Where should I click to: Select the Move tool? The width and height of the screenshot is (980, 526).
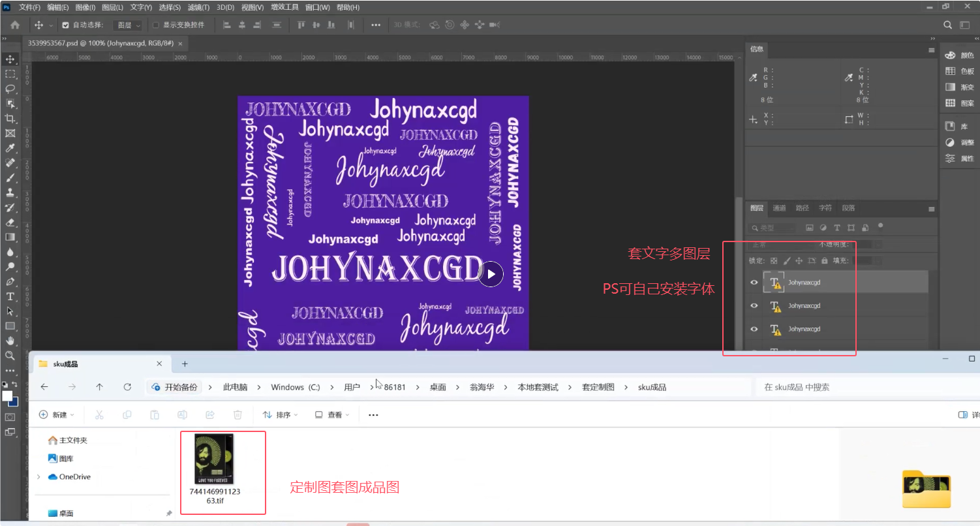pyautogui.click(x=10, y=59)
